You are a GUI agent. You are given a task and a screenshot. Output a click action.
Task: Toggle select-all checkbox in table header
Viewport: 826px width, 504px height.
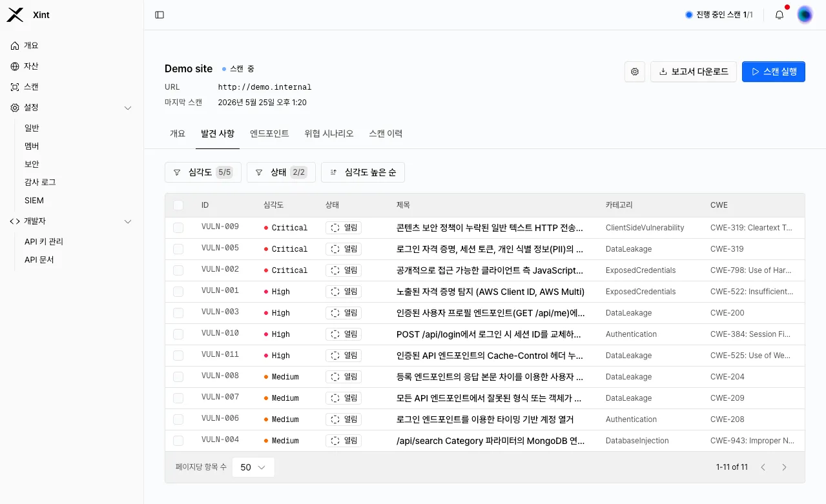tap(178, 205)
